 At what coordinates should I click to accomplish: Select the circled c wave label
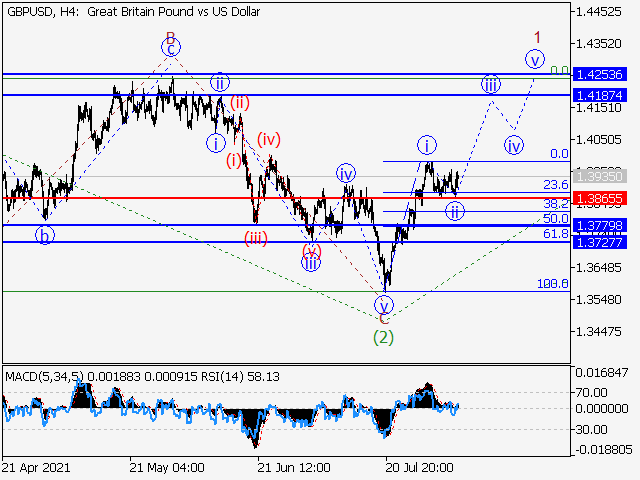171,48
